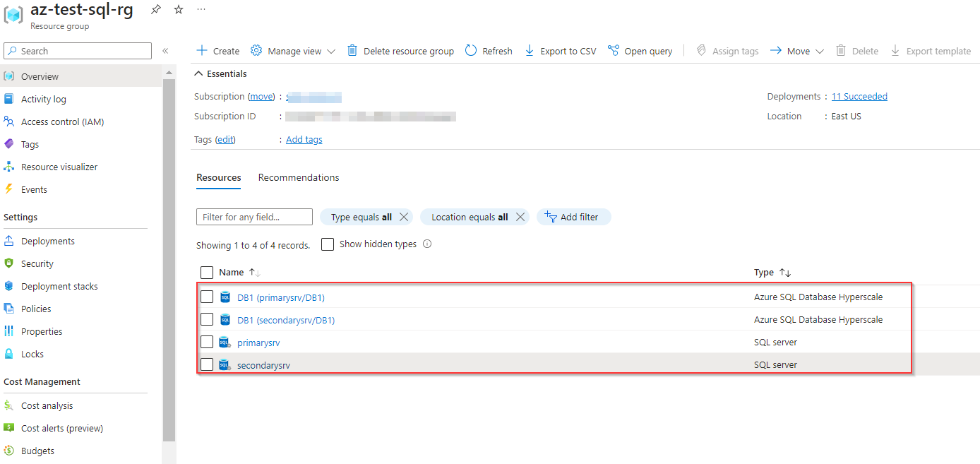980x464 pixels.
Task: Open the 11 Succeeded deployments link
Action: (859, 97)
